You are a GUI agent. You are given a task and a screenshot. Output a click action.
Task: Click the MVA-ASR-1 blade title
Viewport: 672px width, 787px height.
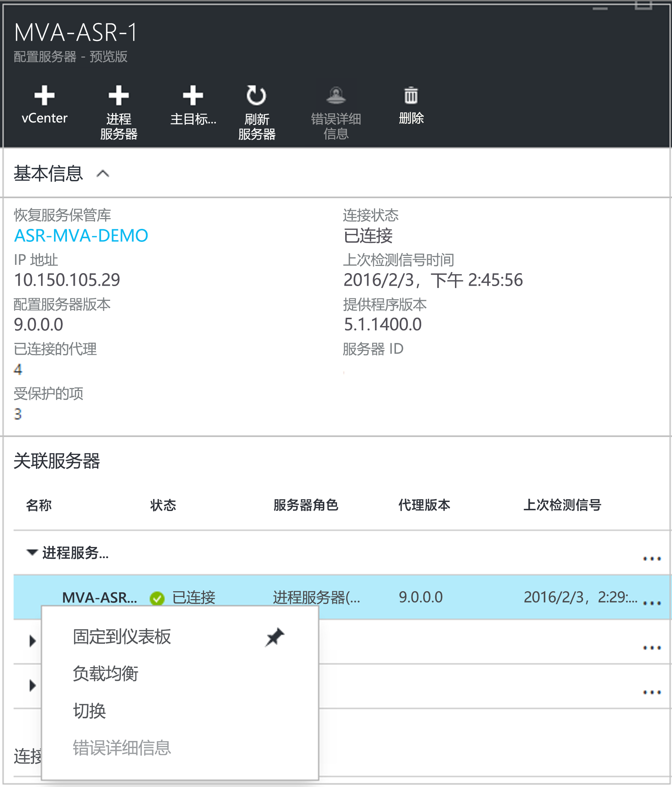coord(76,32)
